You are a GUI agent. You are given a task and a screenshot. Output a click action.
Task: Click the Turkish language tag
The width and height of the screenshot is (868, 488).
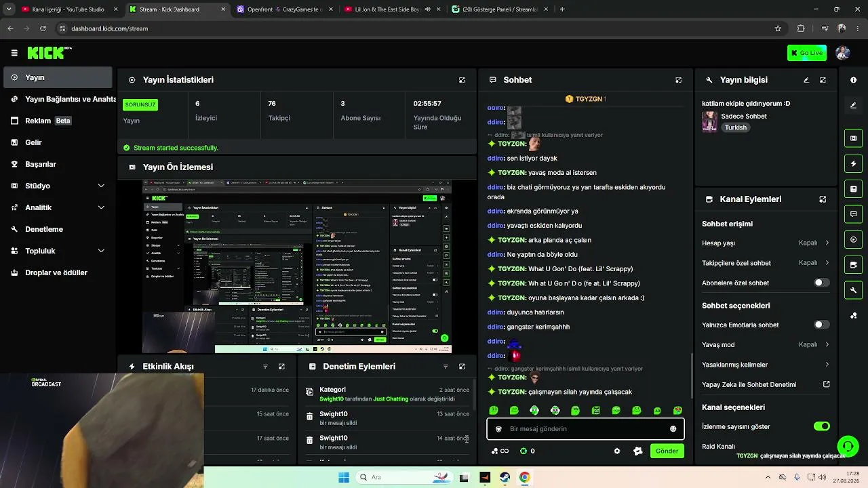point(735,127)
